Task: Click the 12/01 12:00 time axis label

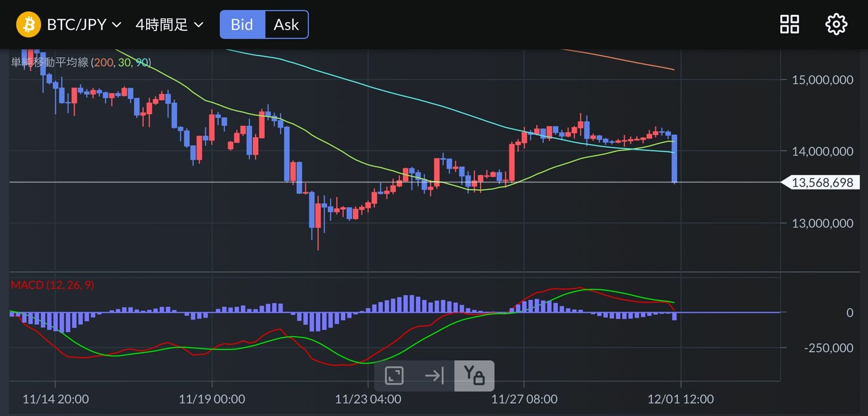Action: [680, 399]
